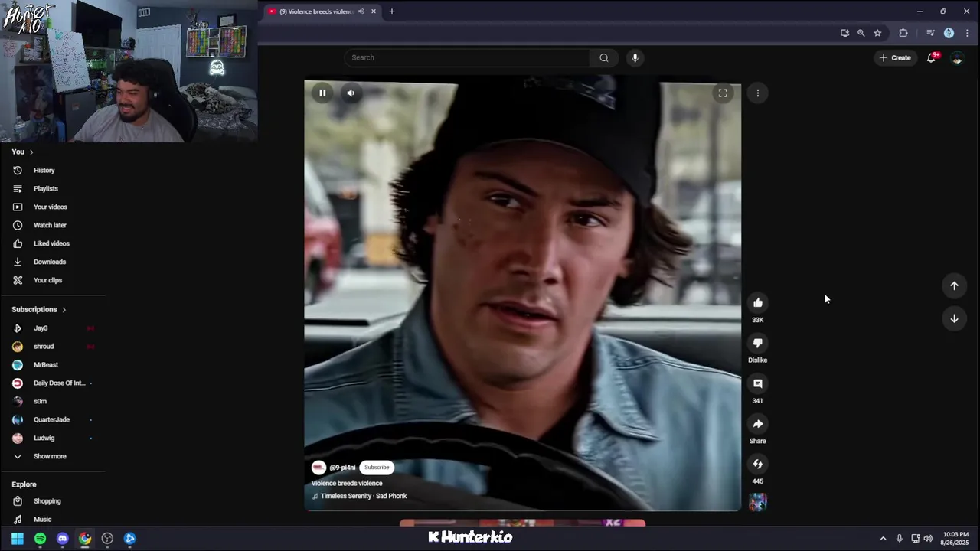
Task: Start voice search with microphone
Action: [x=635, y=57]
